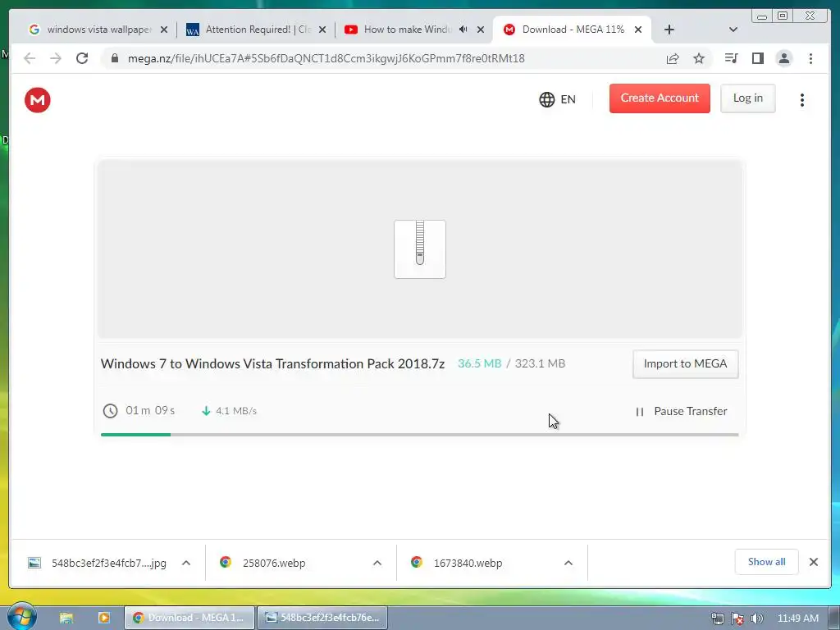Close the Attention Required tab
The image size is (840, 630).
322,30
